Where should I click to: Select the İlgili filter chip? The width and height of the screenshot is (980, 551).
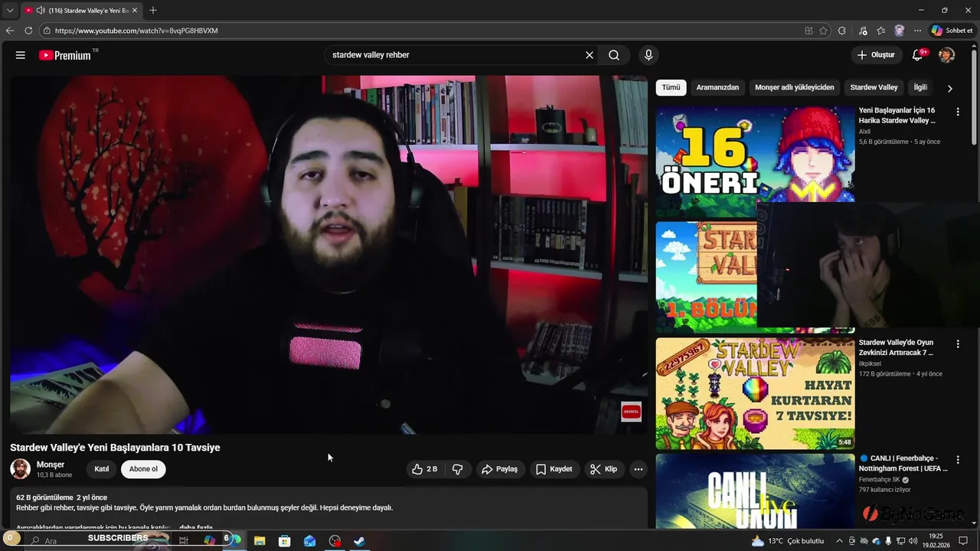tap(920, 87)
